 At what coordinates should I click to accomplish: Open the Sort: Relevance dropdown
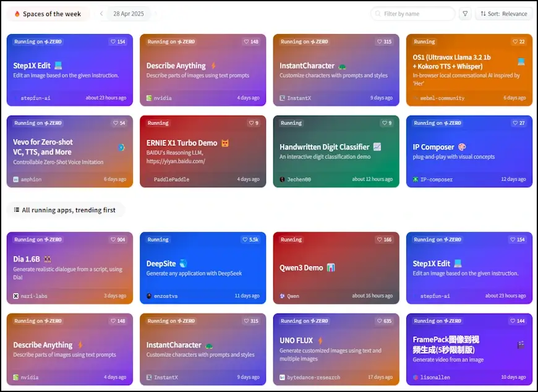coord(503,14)
